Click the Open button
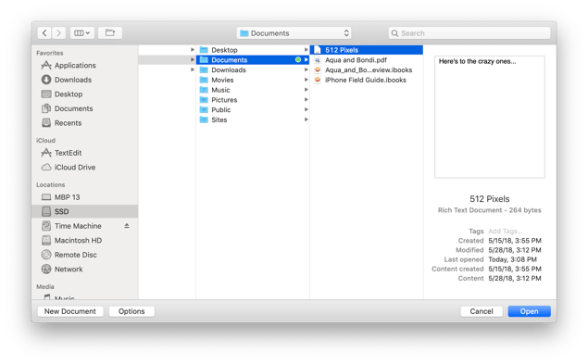This screenshot has height=364, width=588. click(x=529, y=311)
